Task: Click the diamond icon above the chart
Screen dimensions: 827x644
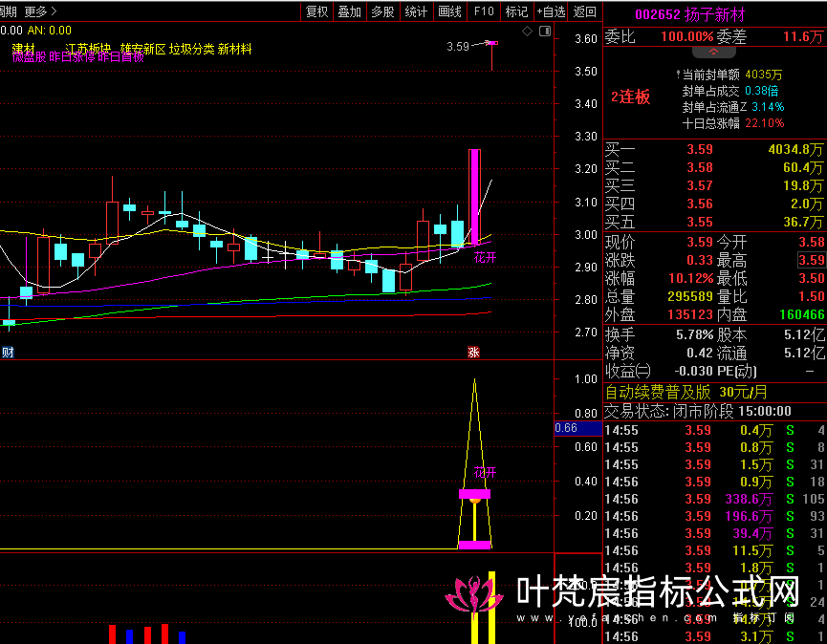Action: pos(527,32)
